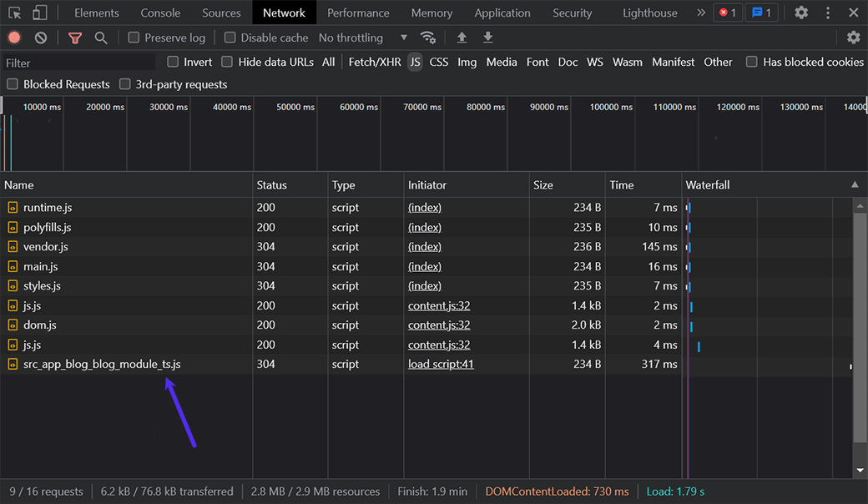868x504 pixels.
Task: Enable Preserve log checkbox
Action: (x=134, y=38)
